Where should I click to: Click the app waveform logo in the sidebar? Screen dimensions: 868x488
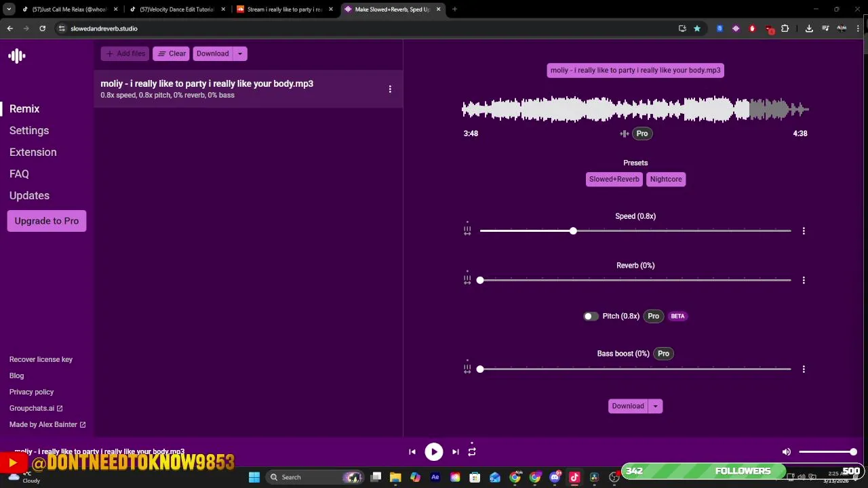tap(17, 56)
